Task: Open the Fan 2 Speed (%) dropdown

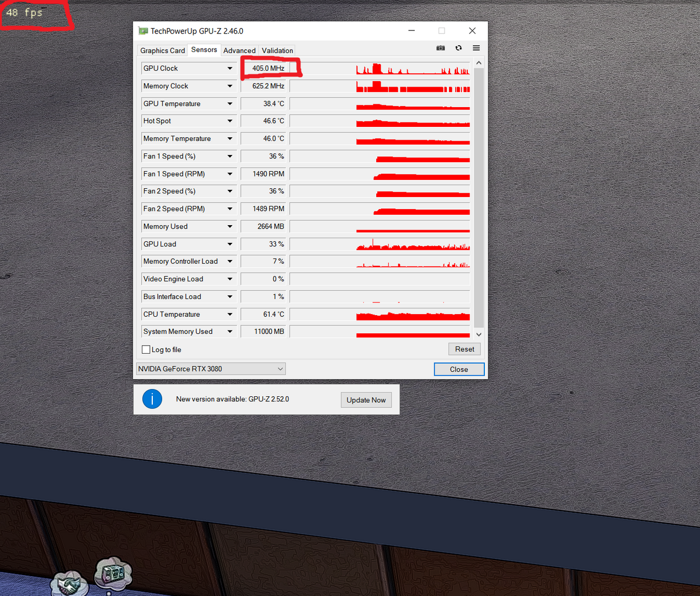Action: pos(230,191)
